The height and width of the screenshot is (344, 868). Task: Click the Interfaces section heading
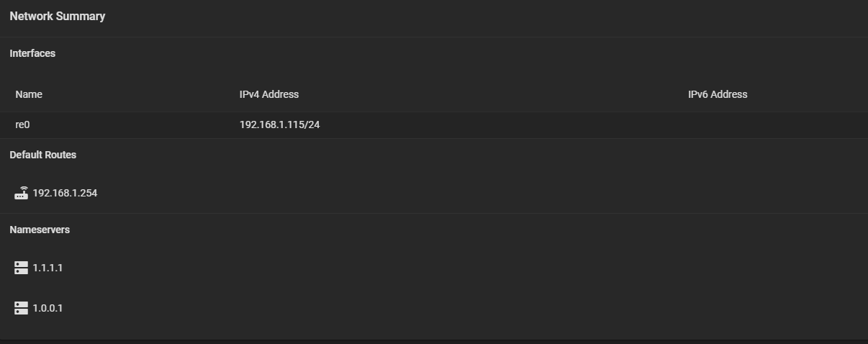click(x=32, y=53)
